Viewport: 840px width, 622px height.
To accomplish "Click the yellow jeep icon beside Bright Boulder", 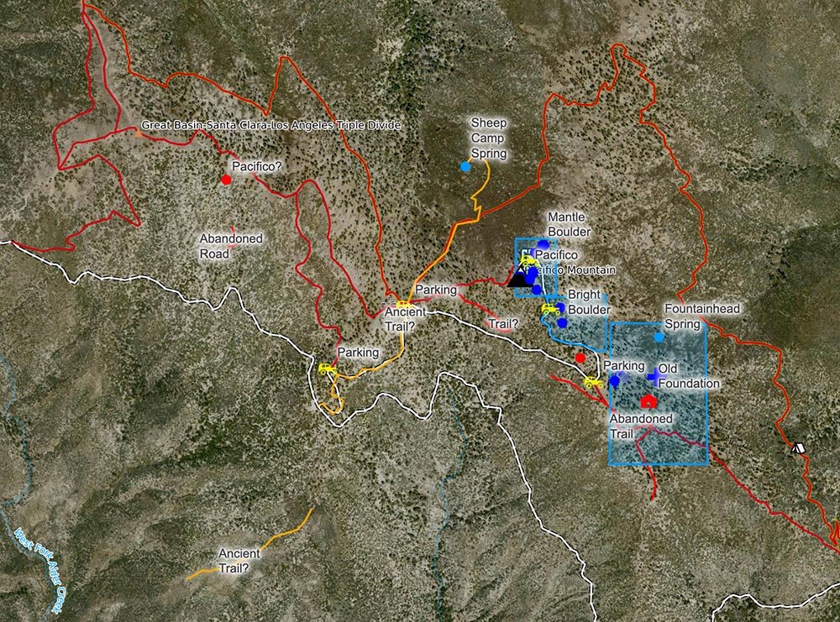I will (x=551, y=310).
